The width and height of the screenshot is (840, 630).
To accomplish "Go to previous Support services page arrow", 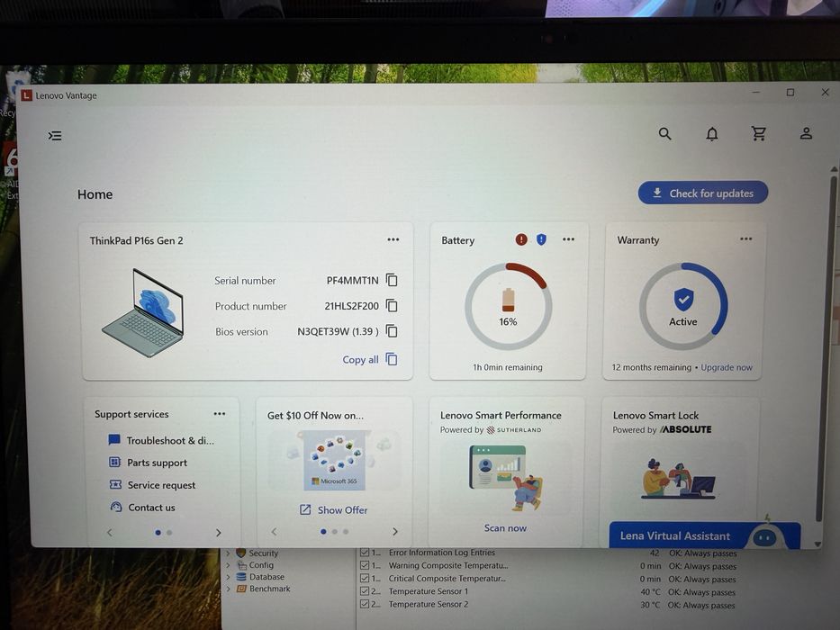I will (x=110, y=533).
